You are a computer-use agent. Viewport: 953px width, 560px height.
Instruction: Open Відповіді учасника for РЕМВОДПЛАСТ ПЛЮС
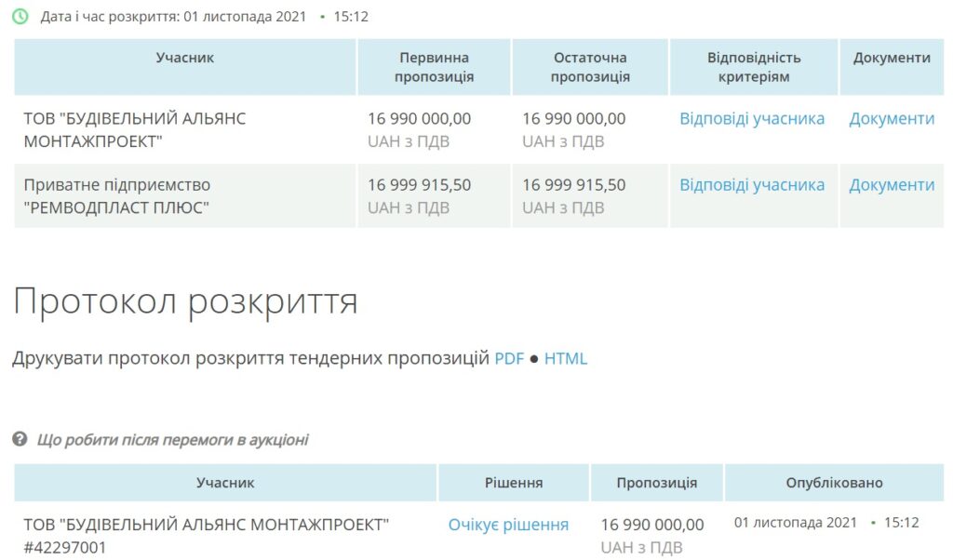point(752,185)
